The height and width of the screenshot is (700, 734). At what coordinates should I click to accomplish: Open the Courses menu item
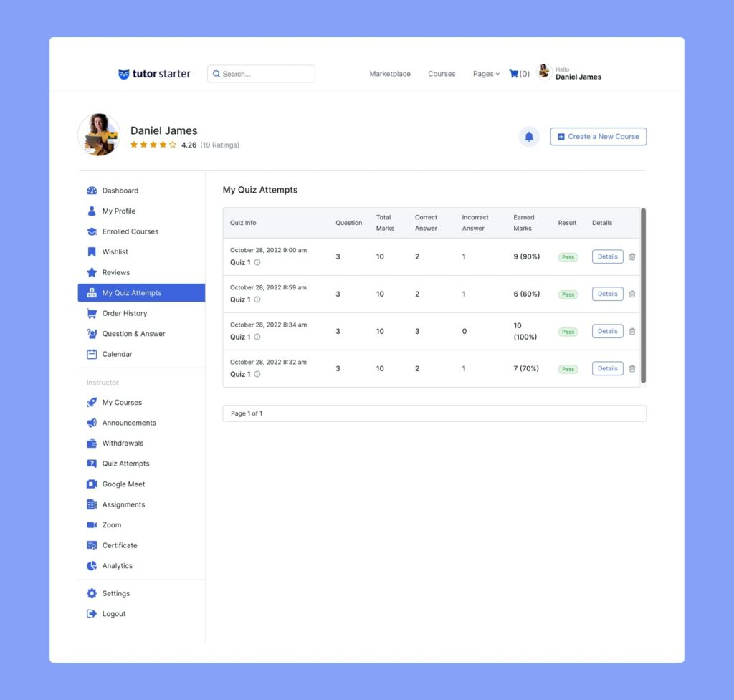pos(442,73)
